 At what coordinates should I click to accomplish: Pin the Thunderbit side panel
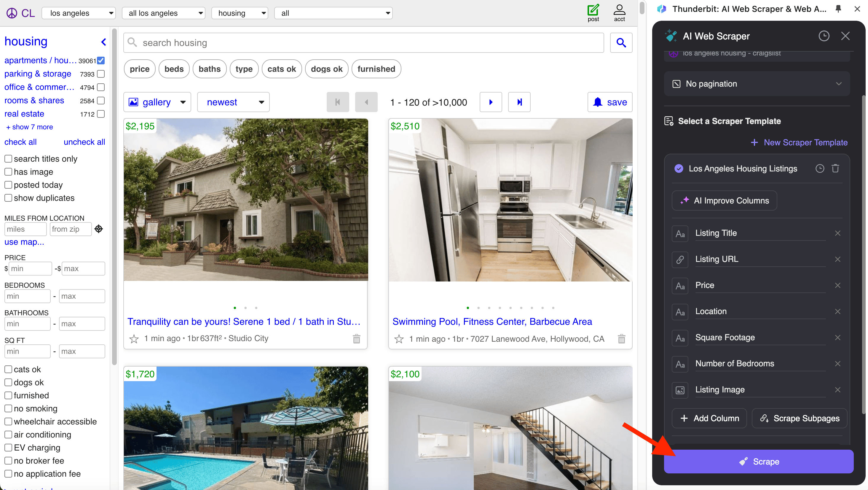point(838,9)
